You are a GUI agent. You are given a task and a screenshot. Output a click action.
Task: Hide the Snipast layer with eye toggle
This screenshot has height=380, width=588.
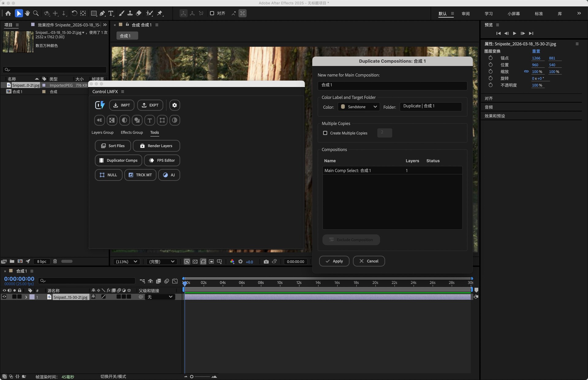coord(4,297)
